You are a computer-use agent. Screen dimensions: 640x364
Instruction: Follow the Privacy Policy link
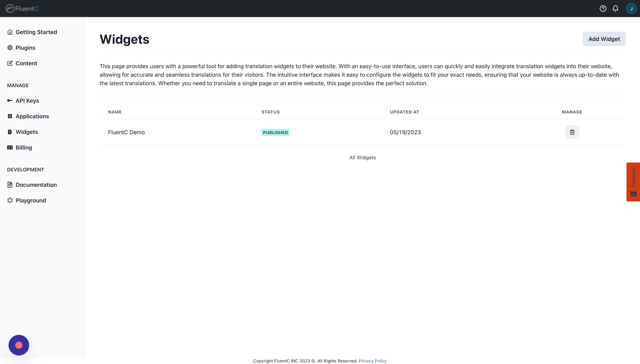click(x=372, y=361)
